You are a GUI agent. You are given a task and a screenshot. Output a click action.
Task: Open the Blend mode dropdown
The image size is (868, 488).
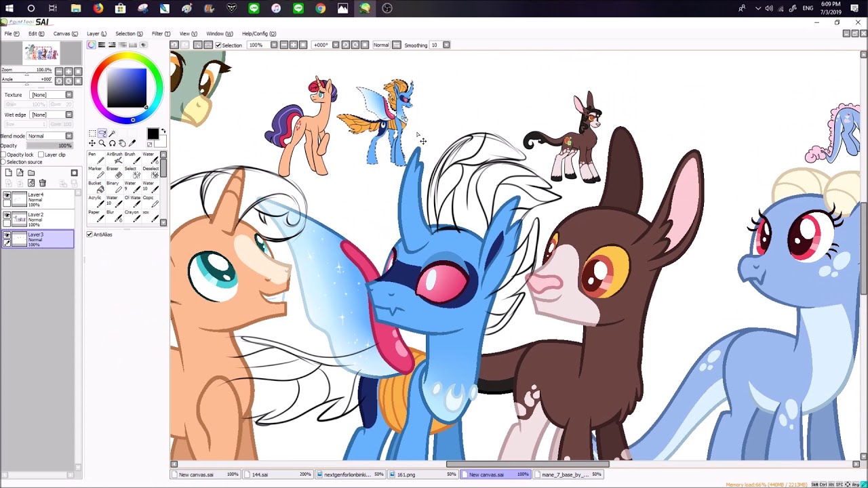[x=50, y=136]
